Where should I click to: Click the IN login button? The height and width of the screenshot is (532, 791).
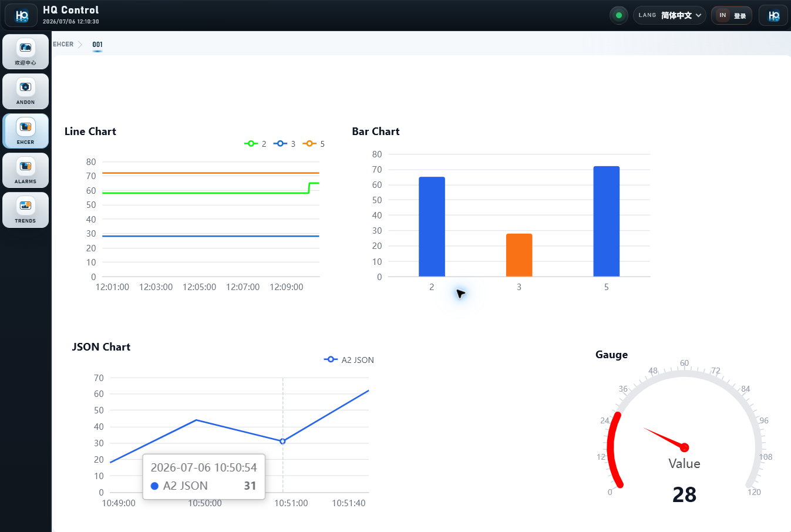tap(732, 15)
